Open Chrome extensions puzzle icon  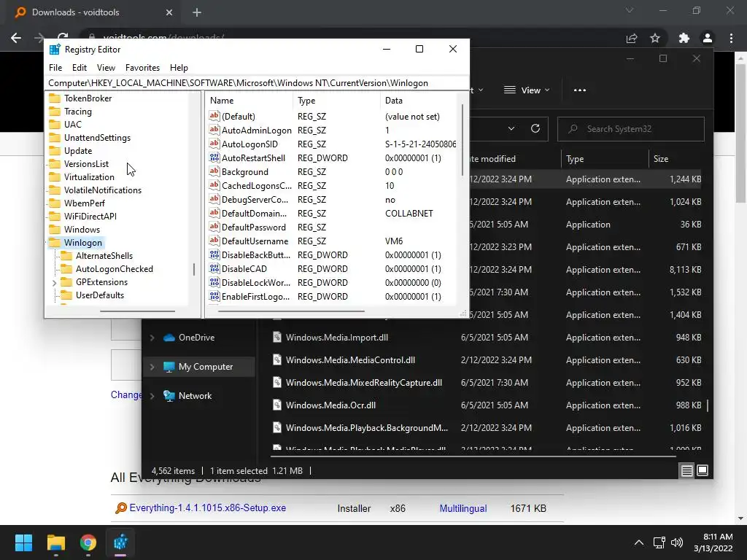(x=684, y=38)
